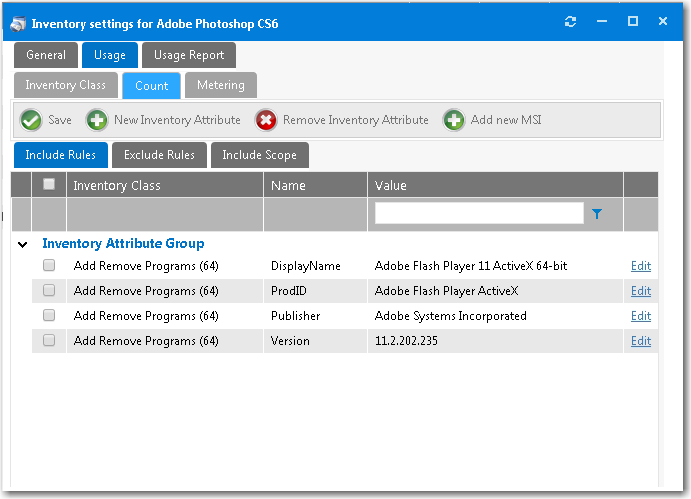
Task: Collapse the Inventory Attribute Group
Action: (x=21, y=244)
